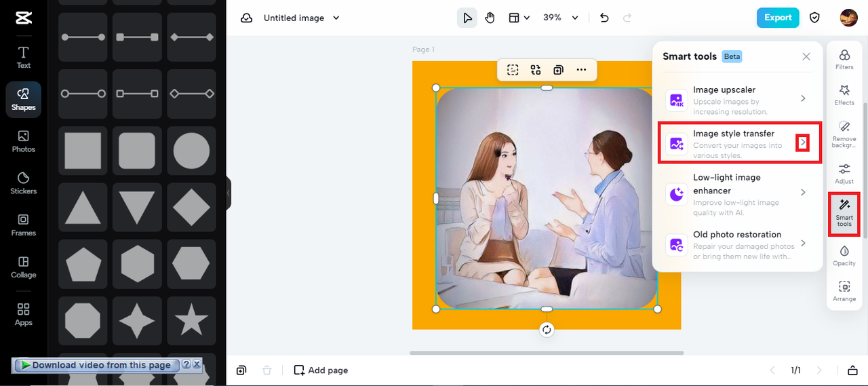Open Adjust settings

[x=844, y=174]
